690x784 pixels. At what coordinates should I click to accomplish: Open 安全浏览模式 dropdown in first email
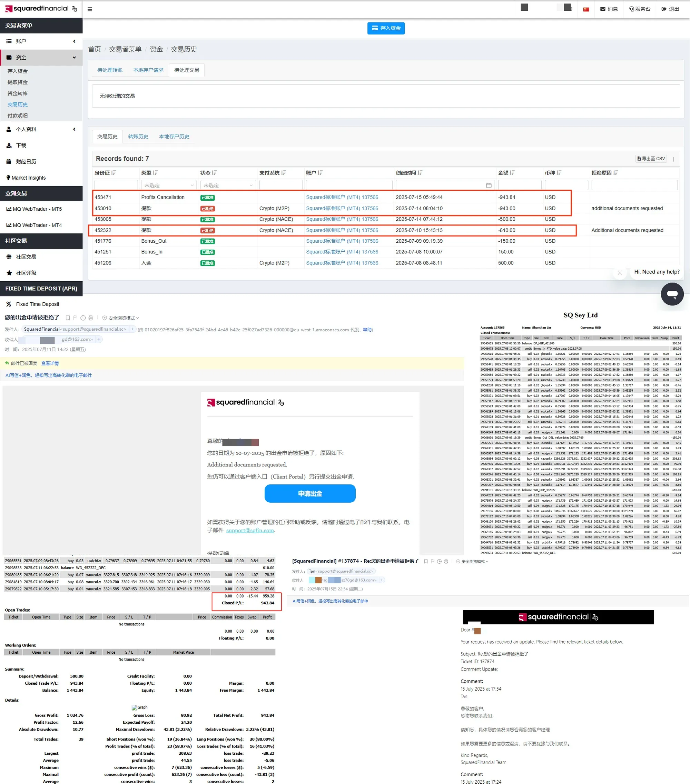[x=120, y=318]
